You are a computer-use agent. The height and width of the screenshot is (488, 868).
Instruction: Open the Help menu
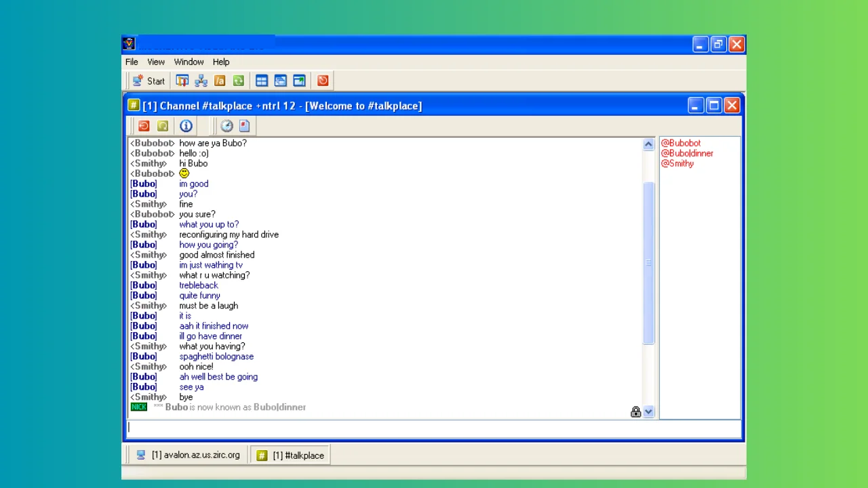221,62
